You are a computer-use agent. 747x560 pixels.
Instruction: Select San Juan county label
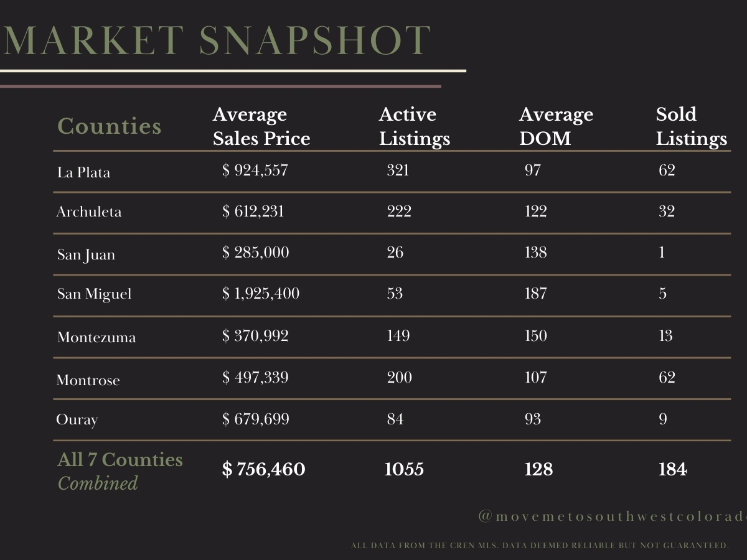[x=86, y=255]
